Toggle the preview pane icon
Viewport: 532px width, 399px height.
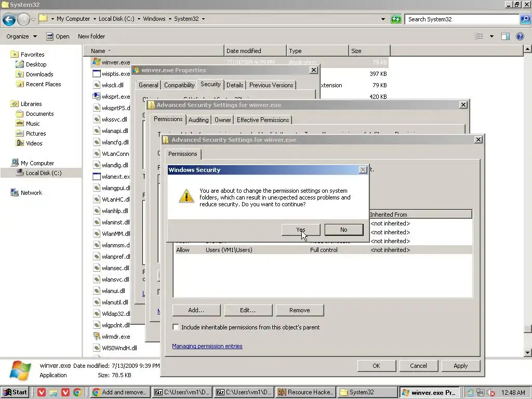505,36
